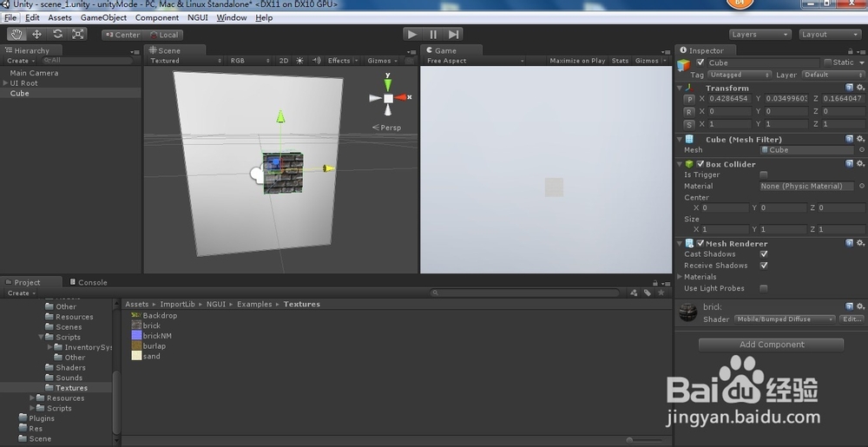Click the green Y axis gizmo cone

(x=387, y=84)
